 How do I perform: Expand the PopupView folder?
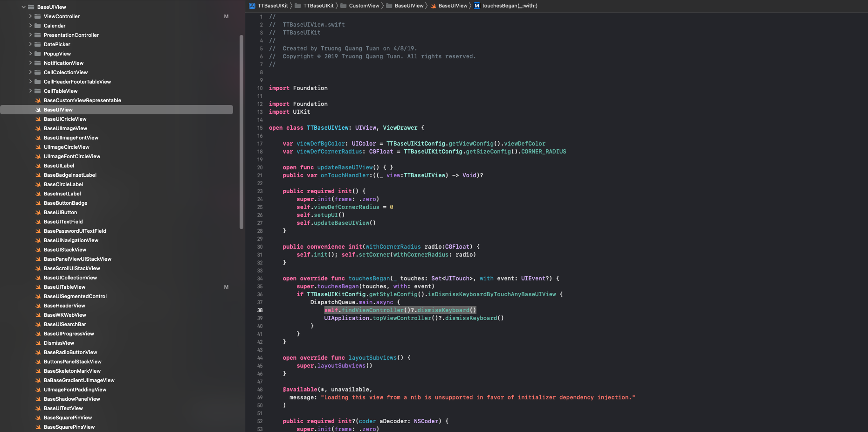(30, 54)
